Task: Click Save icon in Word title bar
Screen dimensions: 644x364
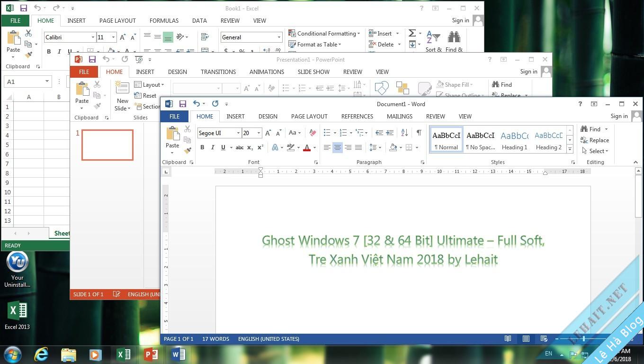Action: 183,104
